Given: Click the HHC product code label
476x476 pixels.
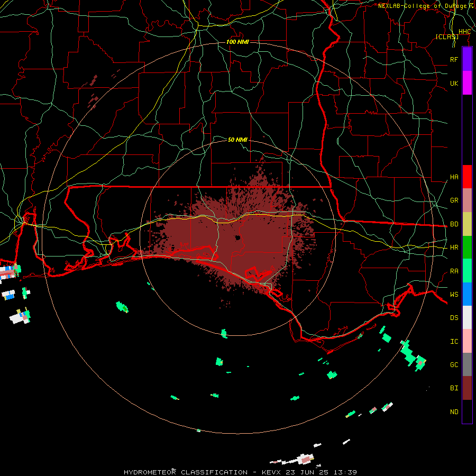Looking at the screenshot, I should (464, 32).
